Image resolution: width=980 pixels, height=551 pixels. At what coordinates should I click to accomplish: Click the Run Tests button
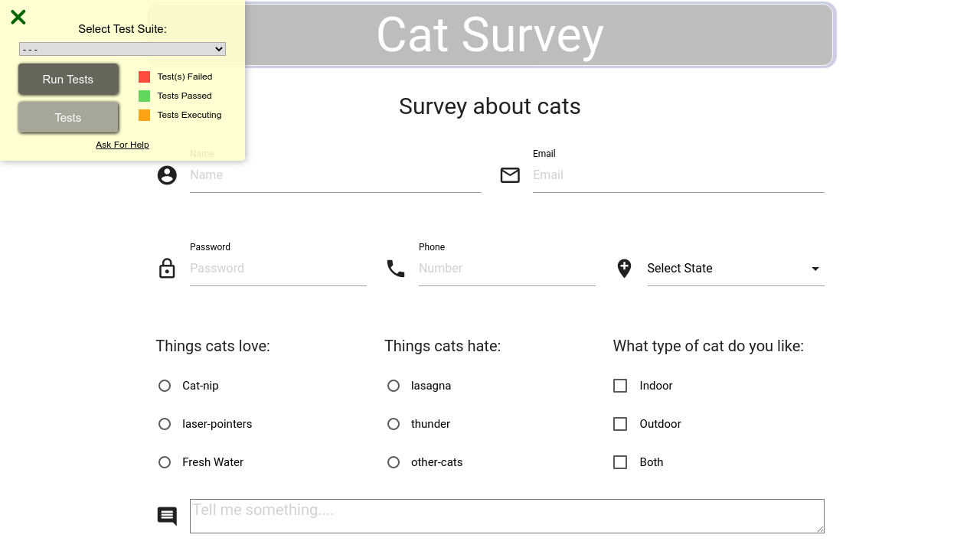tap(68, 80)
